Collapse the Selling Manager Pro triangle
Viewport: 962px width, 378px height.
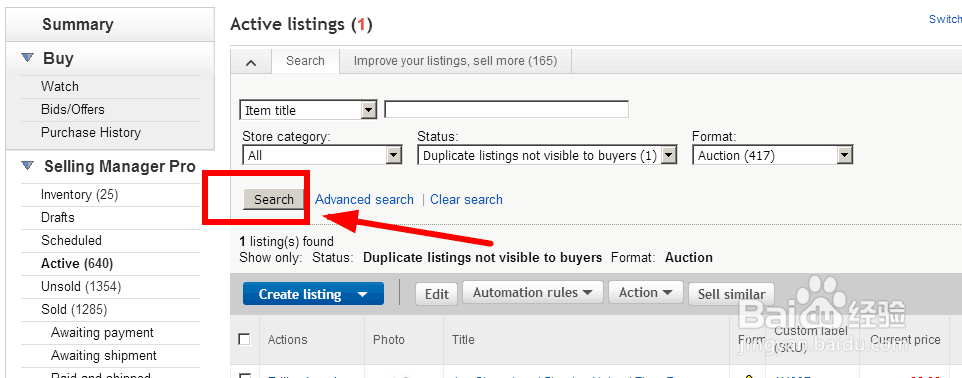[x=27, y=166]
